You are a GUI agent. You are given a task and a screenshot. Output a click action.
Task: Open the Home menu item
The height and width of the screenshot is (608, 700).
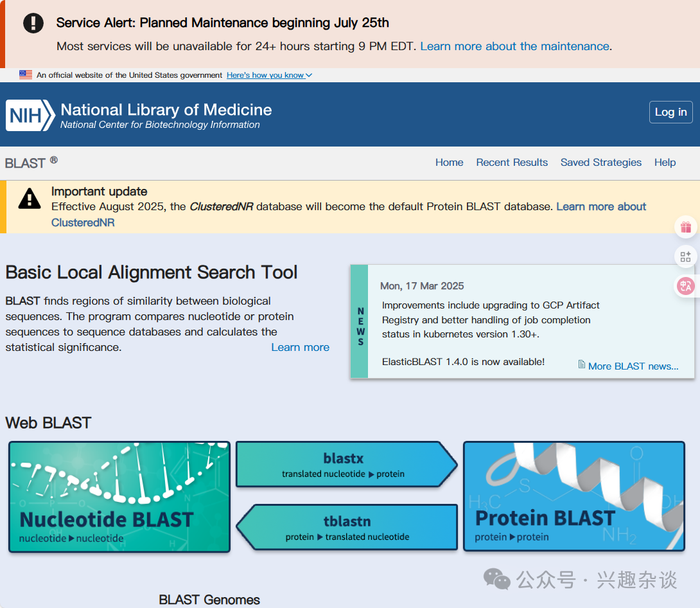coord(449,163)
